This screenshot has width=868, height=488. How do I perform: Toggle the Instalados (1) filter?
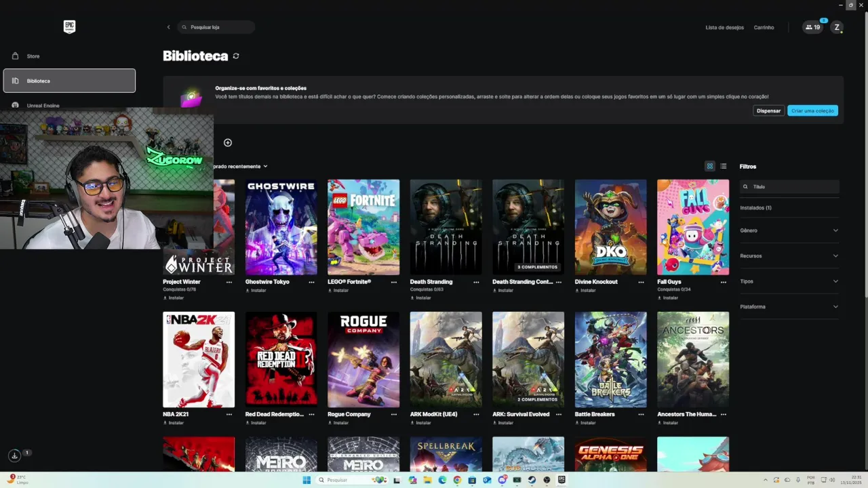point(755,207)
